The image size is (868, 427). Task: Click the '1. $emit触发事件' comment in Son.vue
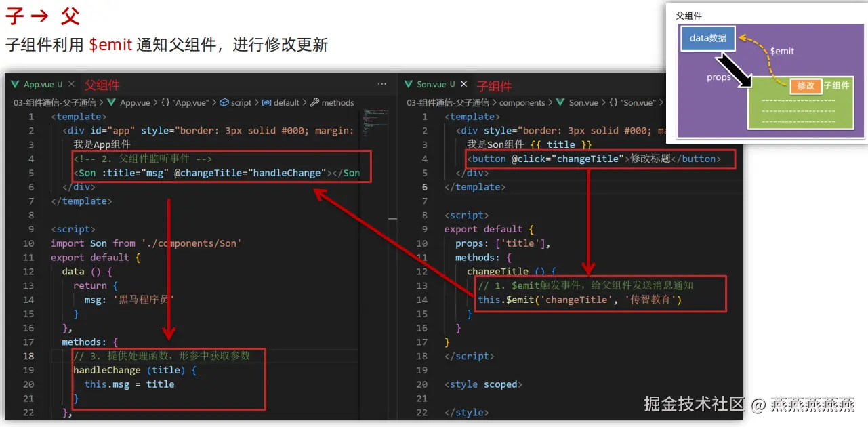coord(585,285)
